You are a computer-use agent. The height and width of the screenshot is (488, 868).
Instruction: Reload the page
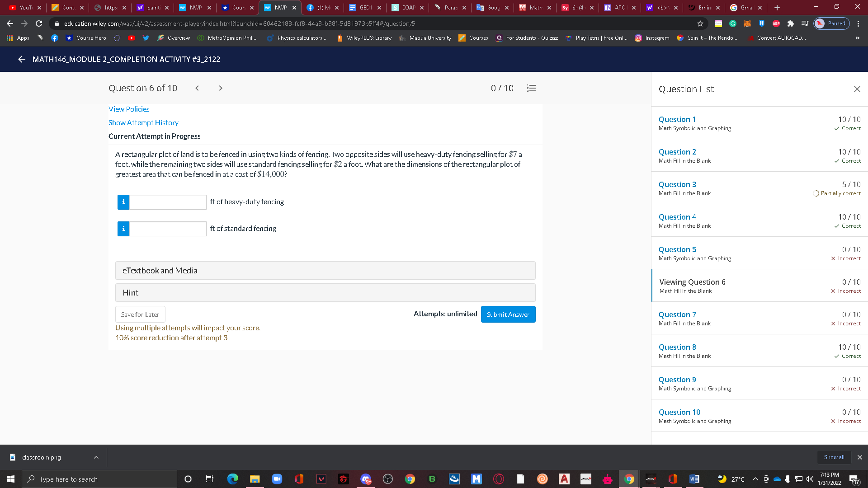[39, 23]
